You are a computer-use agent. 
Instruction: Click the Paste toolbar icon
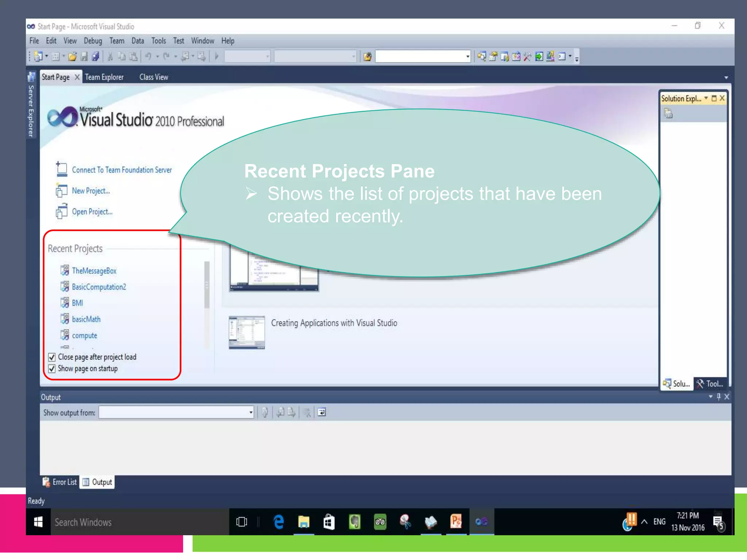133,57
